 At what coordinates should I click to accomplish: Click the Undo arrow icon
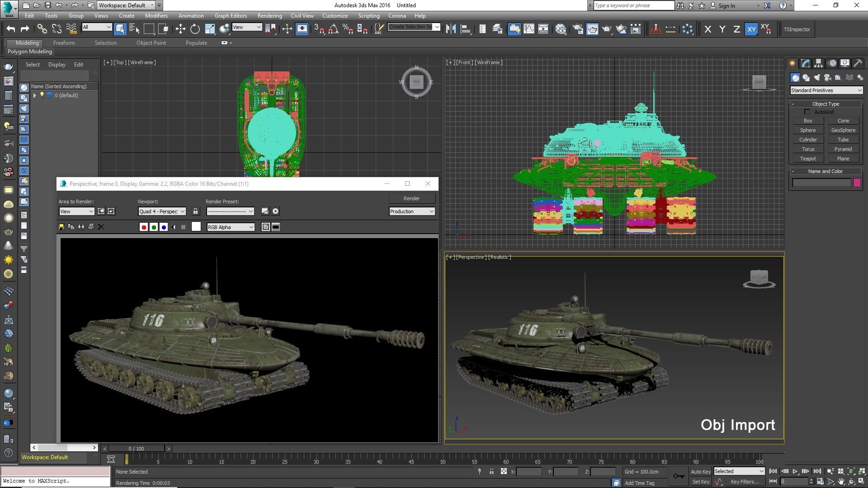pos(11,29)
